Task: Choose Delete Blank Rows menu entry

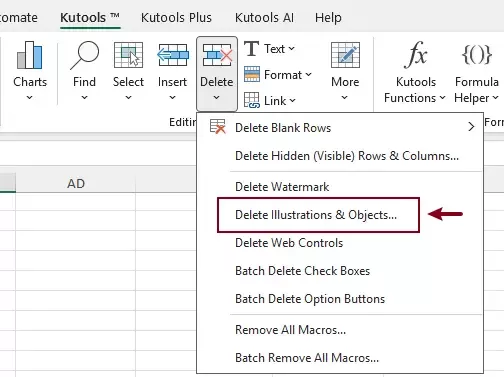Action: (340, 127)
